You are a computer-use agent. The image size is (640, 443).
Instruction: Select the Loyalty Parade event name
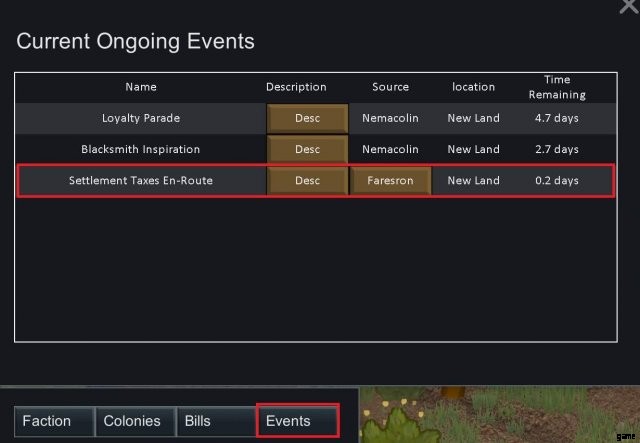point(141,118)
